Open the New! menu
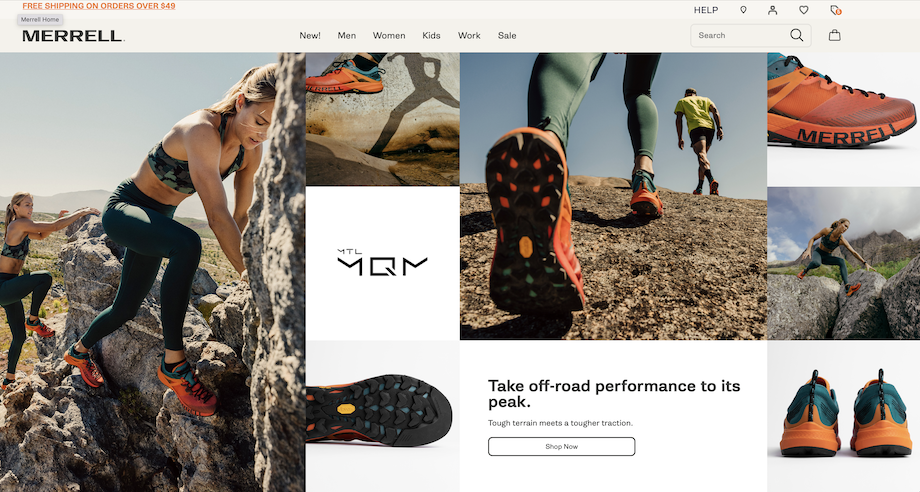The image size is (920, 492). [310, 35]
